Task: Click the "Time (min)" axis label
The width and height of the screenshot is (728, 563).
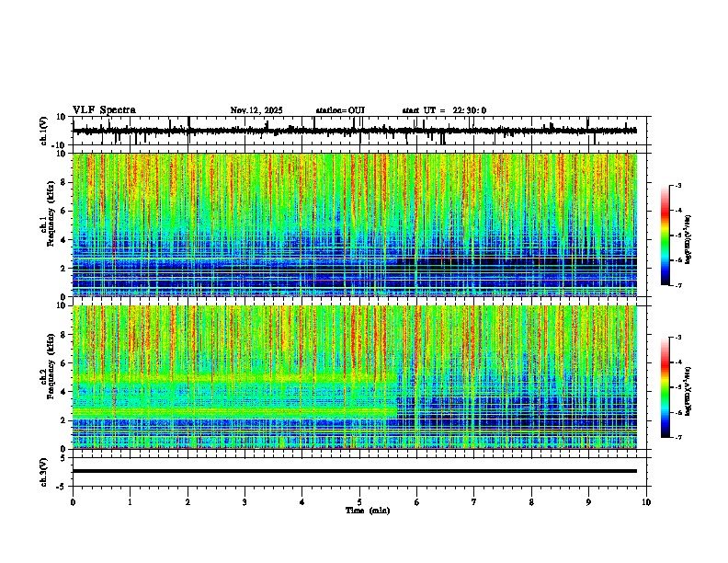Action: [x=368, y=511]
